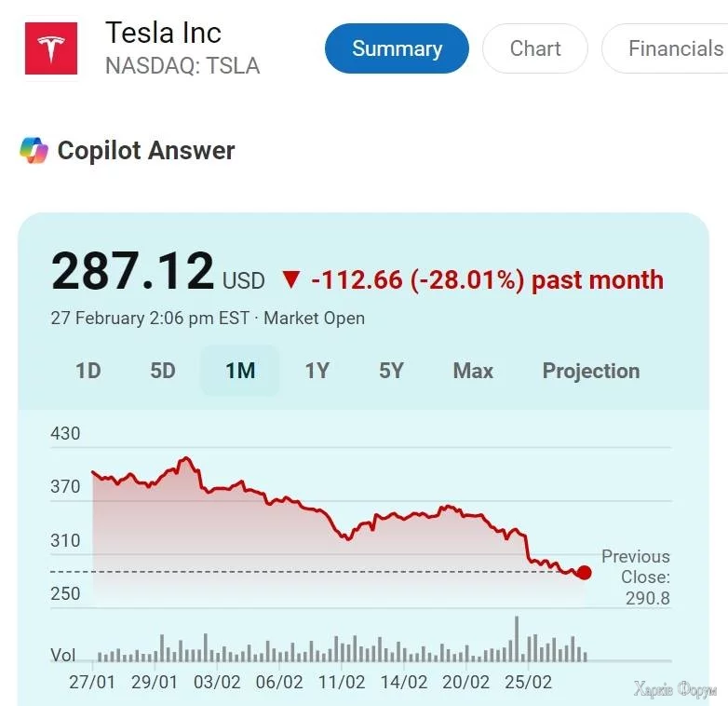The width and height of the screenshot is (728, 706).
Task: Show the 5Y price history
Action: (x=392, y=371)
